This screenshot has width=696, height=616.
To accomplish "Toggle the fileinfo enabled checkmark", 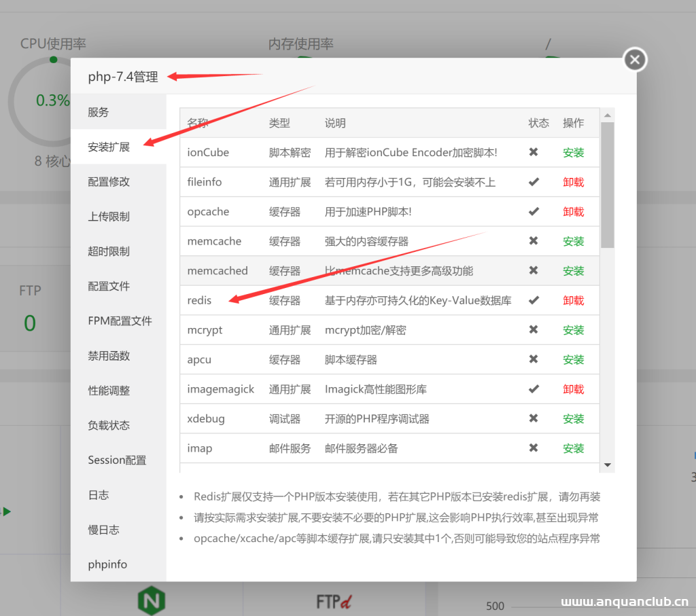I will 534,182.
